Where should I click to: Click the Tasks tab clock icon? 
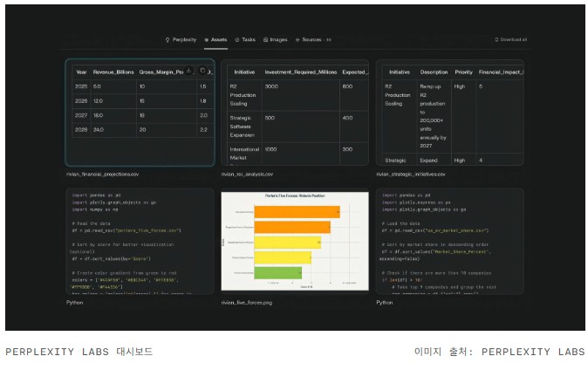pos(237,40)
